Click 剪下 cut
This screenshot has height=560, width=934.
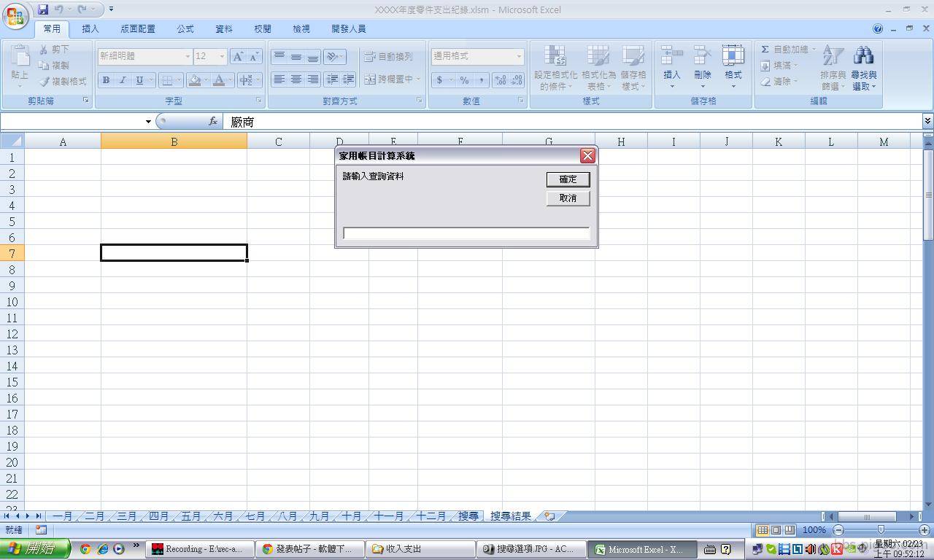[54, 50]
